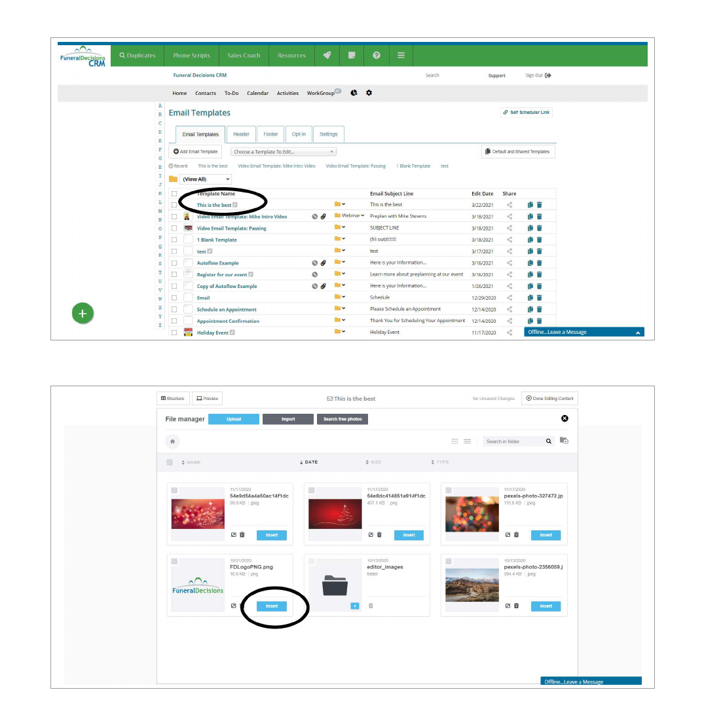The height and width of the screenshot is (728, 704).
Task: Create a new folder in file manager
Action: click(564, 441)
